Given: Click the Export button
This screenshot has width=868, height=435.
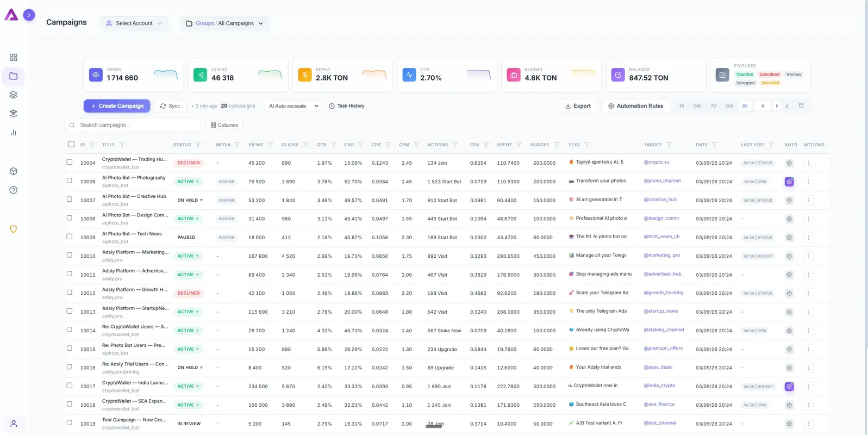Looking at the screenshot, I should click(x=578, y=106).
